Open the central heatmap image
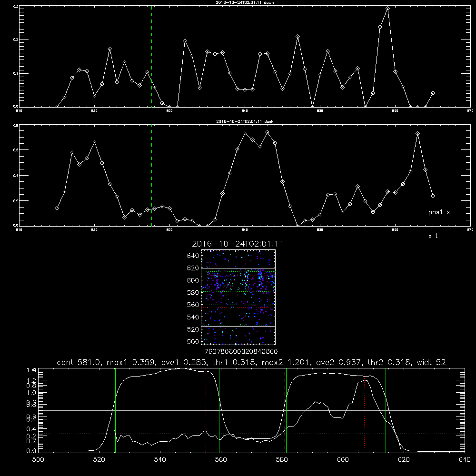Image resolution: width=476 pixels, height=476 pixels. tap(238, 297)
